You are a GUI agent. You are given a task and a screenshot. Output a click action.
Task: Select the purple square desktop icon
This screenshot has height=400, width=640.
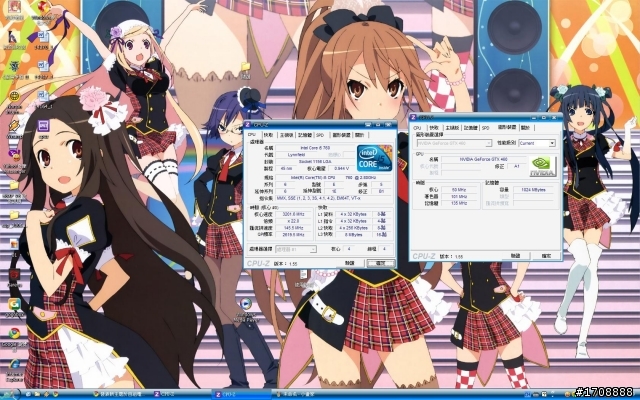43,125
